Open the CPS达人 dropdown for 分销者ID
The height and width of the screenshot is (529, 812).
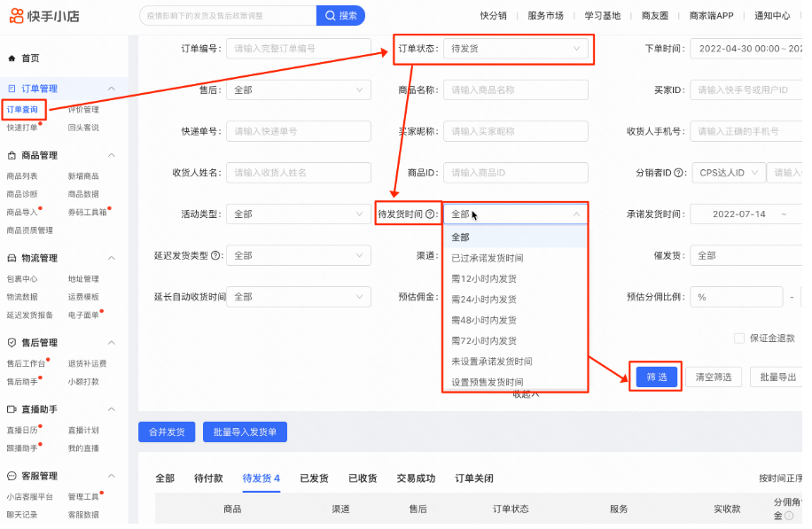pyautogui.click(x=727, y=173)
